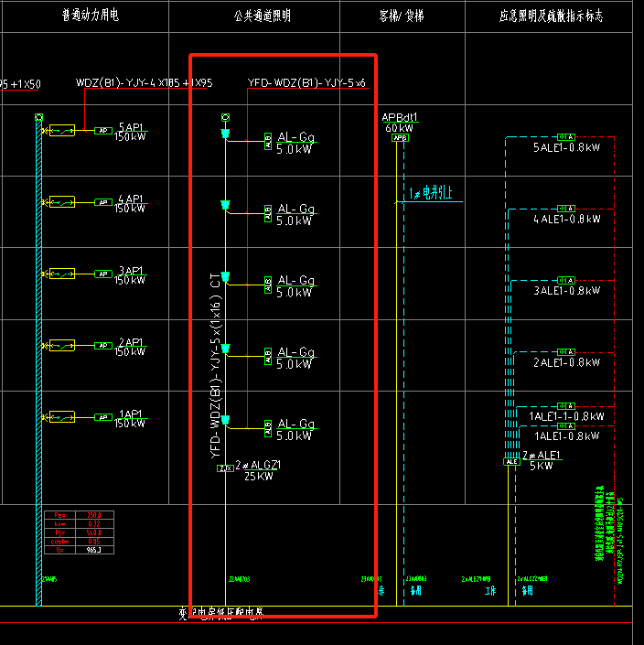
Task: Select the 2AP1 150kW label
Action: [131, 347]
